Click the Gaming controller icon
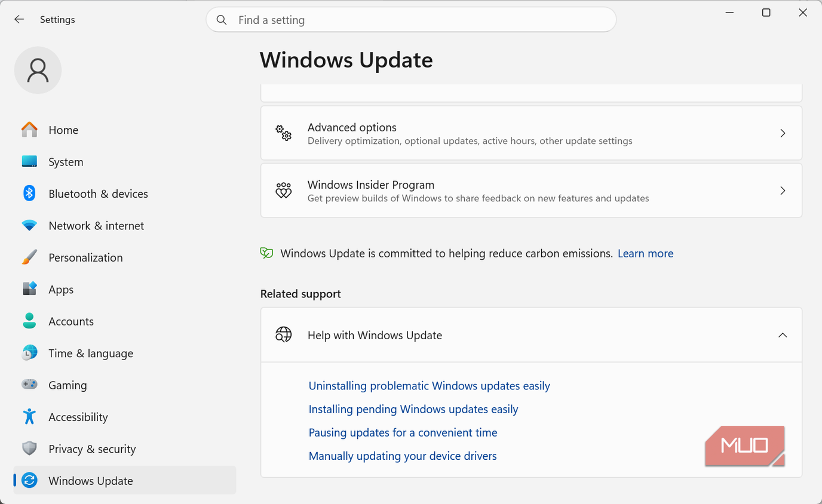Screen dimensions: 822x504 (29, 385)
